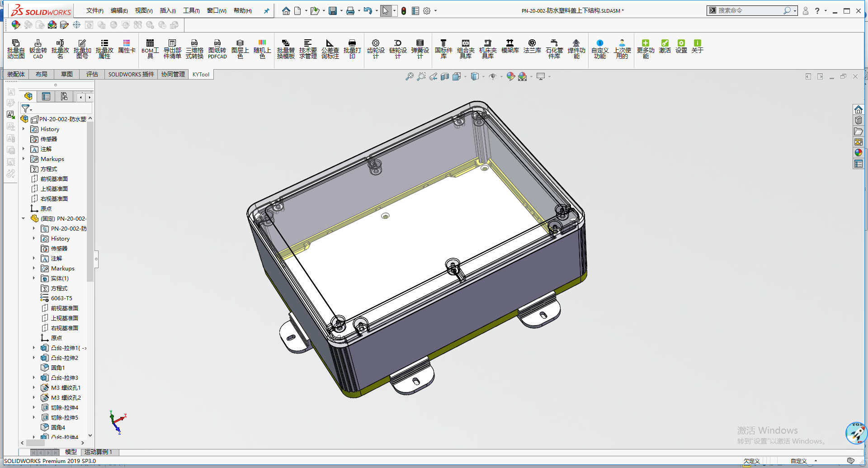
Task: Click the save icon in top toolbar
Action: [333, 11]
